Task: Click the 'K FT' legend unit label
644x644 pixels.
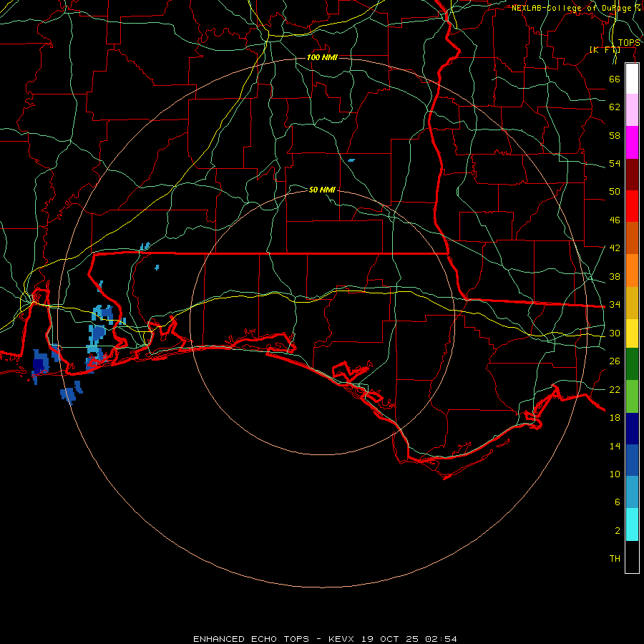Action: coord(605,49)
